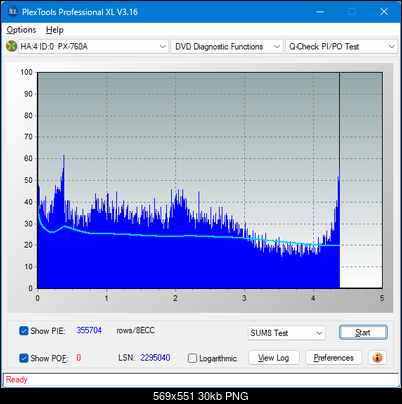This screenshot has width=402, height=404.
Task: Click the Start button
Action: click(363, 332)
